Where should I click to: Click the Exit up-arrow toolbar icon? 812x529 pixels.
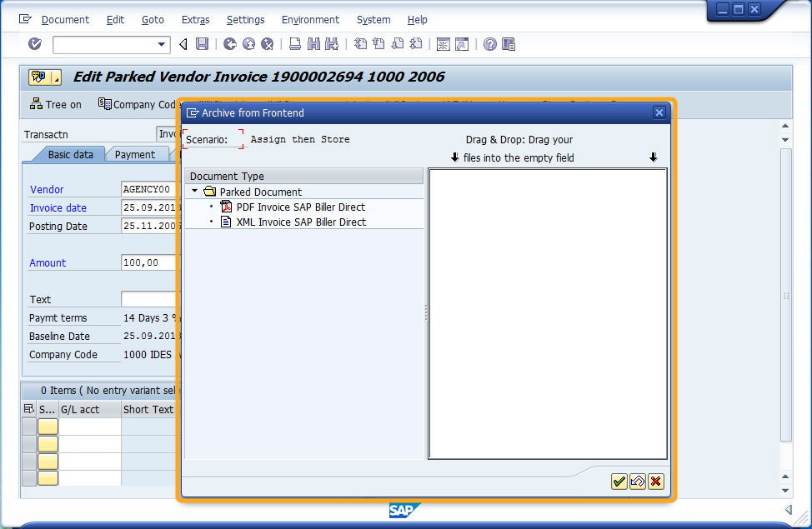pos(248,44)
